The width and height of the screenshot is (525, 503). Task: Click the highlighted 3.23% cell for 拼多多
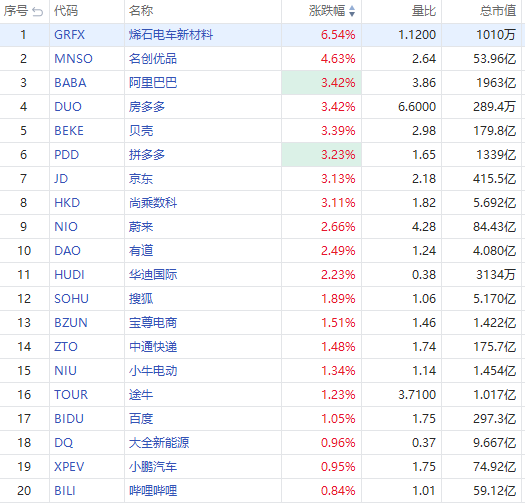321,155
